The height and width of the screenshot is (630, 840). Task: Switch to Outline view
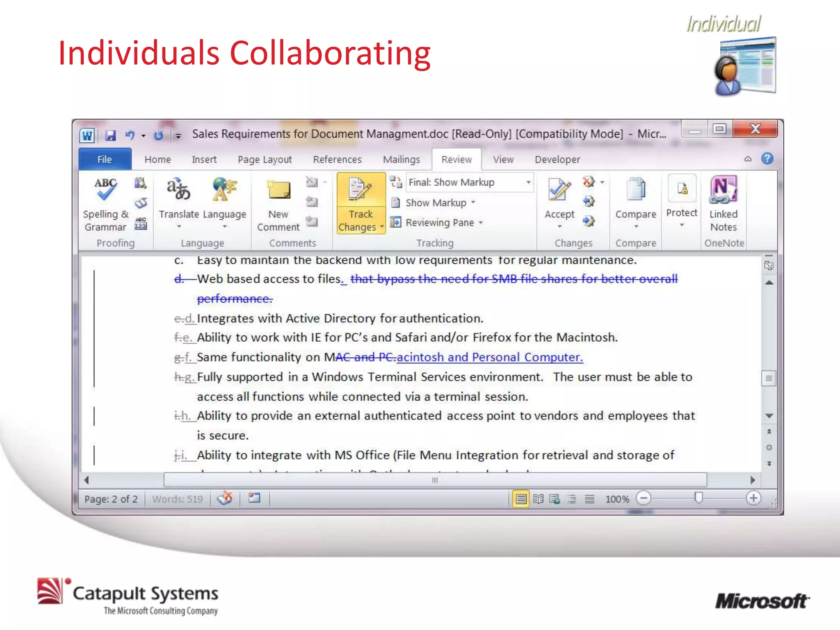(572, 499)
